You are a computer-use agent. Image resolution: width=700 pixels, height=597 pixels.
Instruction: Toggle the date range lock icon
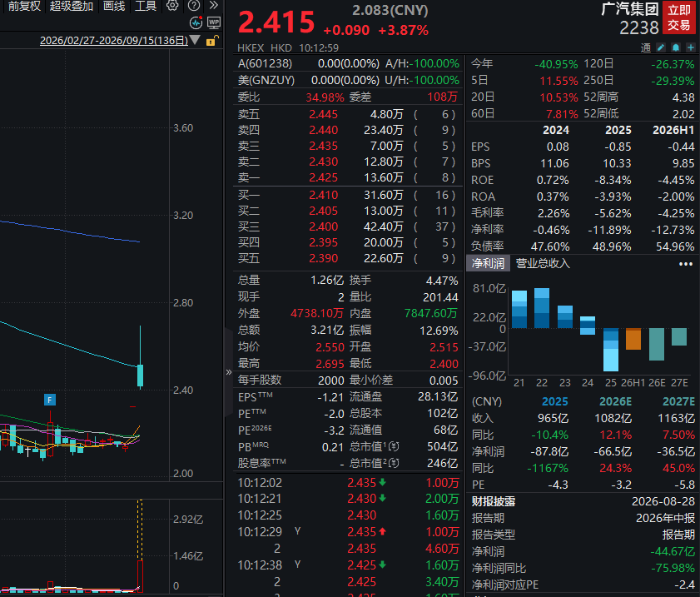pos(211,41)
